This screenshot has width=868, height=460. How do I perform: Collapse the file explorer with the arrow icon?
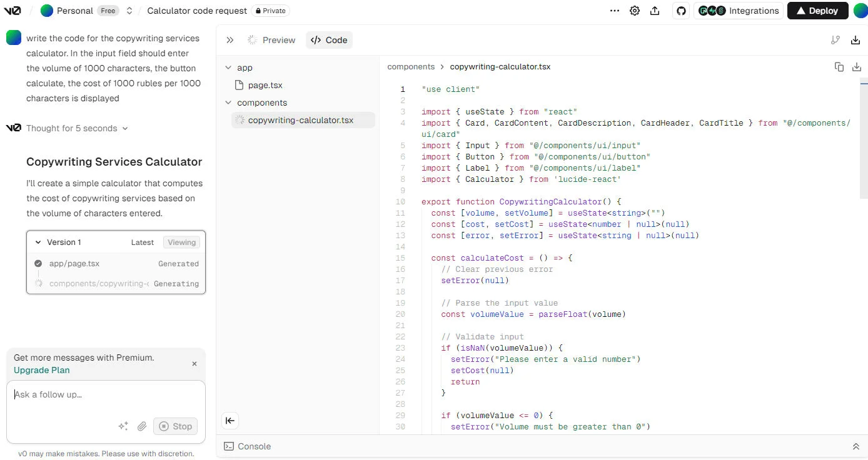coord(230,421)
